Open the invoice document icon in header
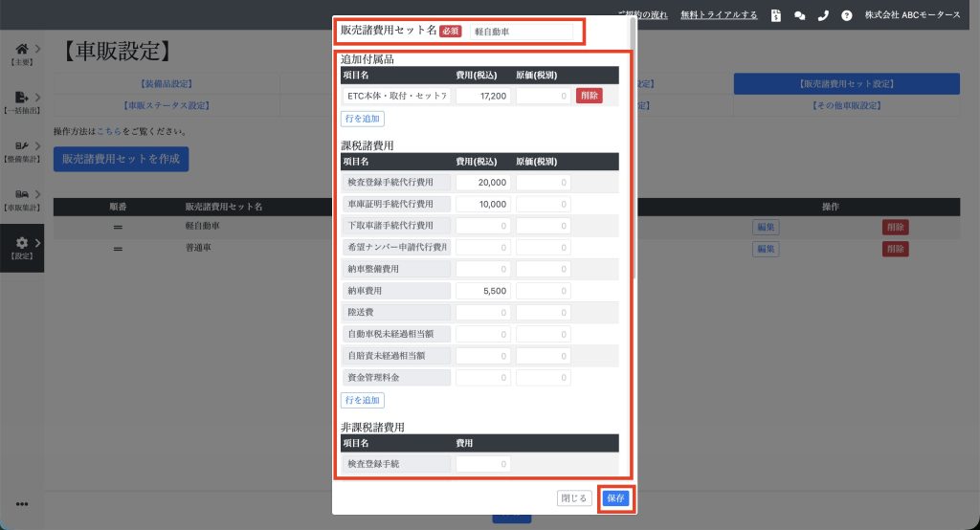Screen dimensions: 980x530 [776, 15]
